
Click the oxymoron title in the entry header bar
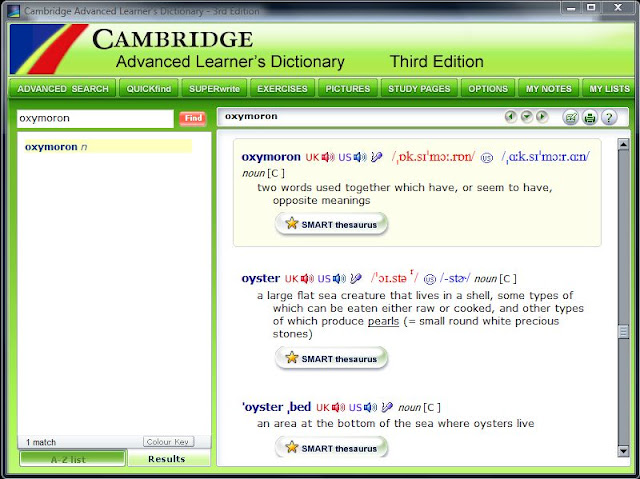coord(251,116)
